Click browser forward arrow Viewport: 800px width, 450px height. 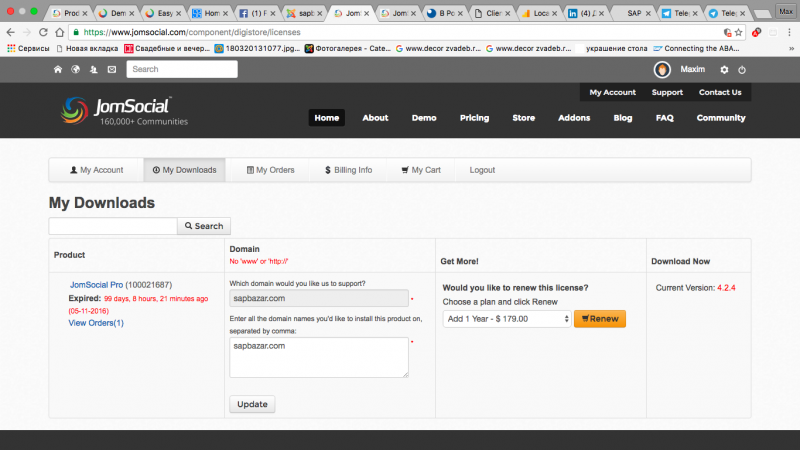point(27,32)
